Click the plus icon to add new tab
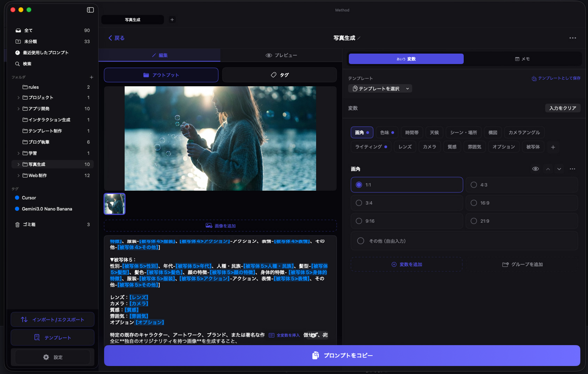The width and height of the screenshot is (588, 374). (x=172, y=19)
